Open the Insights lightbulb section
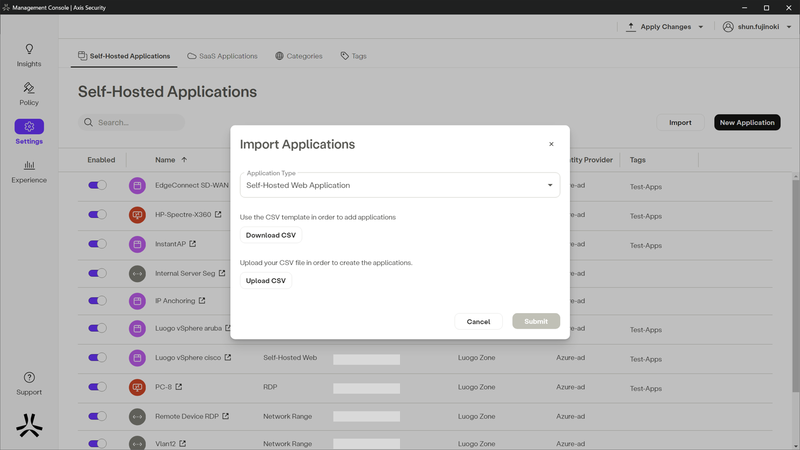 point(29,55)
